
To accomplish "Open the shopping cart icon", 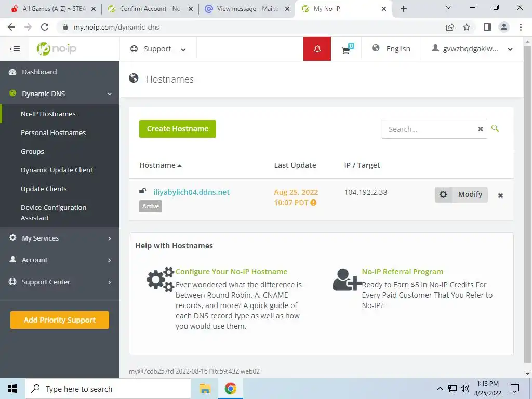I will 347,49.
